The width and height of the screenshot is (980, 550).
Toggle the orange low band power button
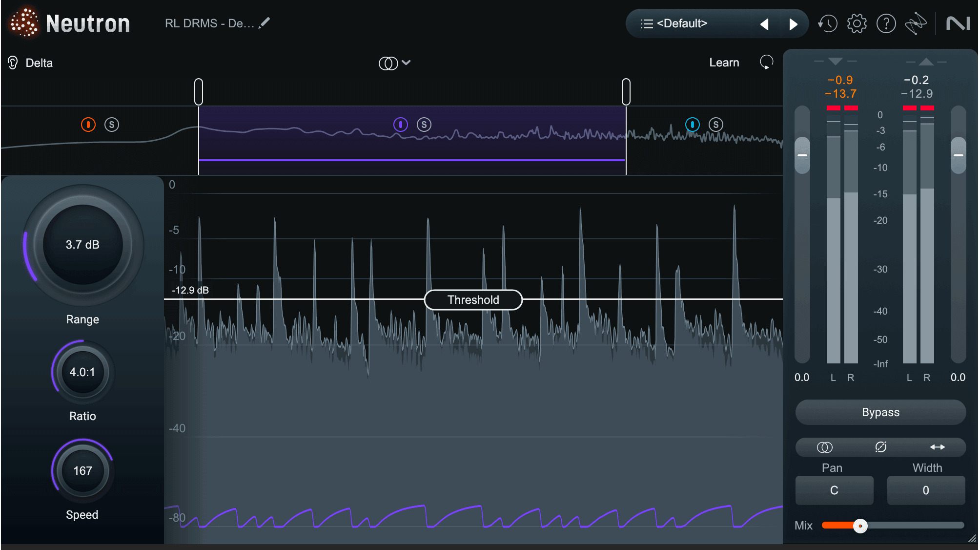pos(88,125)
